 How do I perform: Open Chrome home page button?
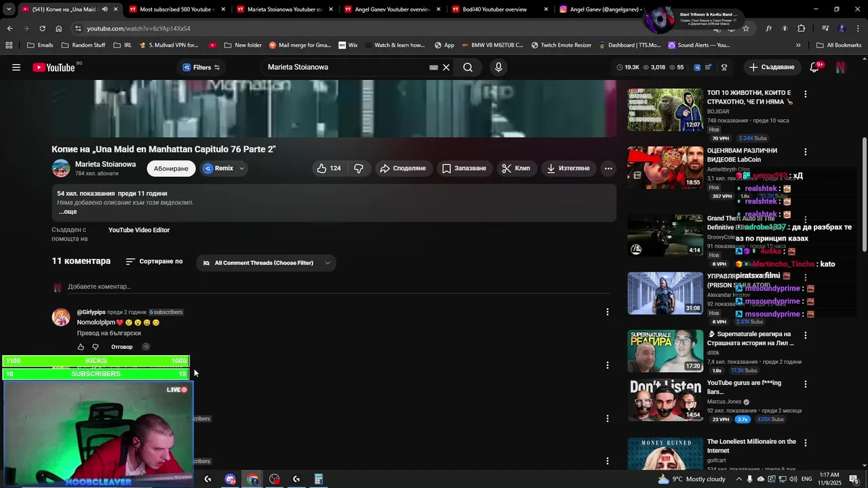click(x=58, y=28)
